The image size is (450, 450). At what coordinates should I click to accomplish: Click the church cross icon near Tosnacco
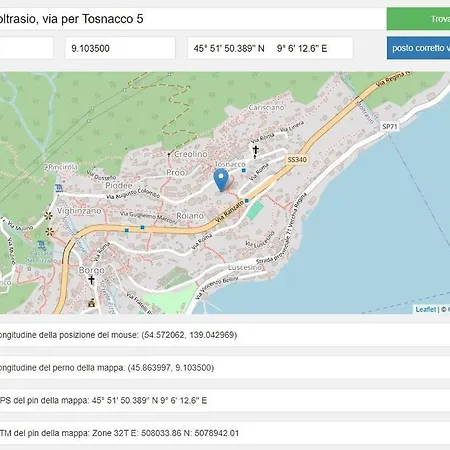pyautogui.click(x=255, y=150)
